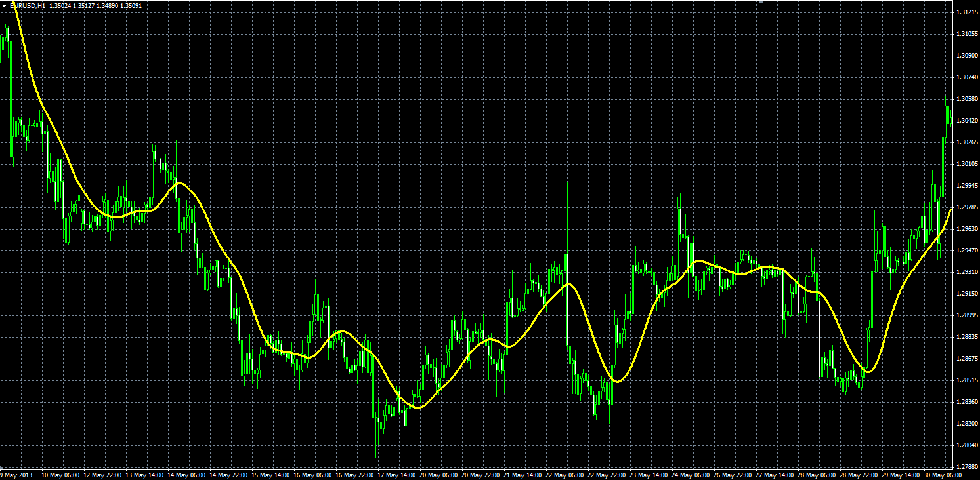This screenshot has height=480, width=980.
Task: Click time axis label 12 May 22:00
Action: 103,475
